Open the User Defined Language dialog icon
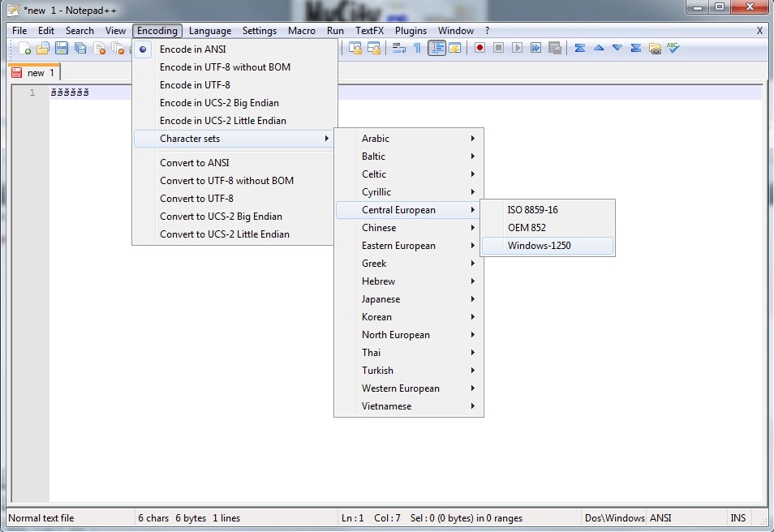 pyautogui.click(x=455, y=49)
